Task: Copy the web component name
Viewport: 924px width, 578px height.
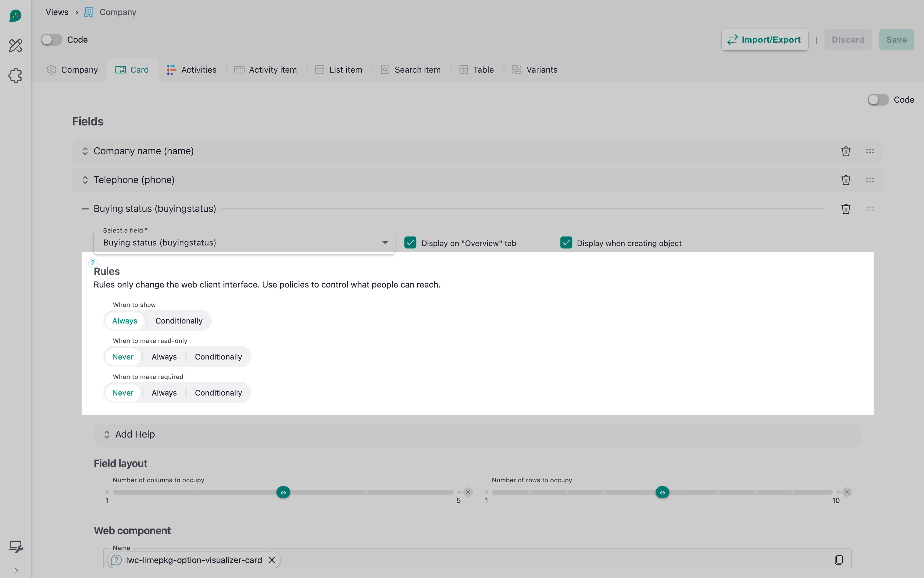Action: coord(839,560)
